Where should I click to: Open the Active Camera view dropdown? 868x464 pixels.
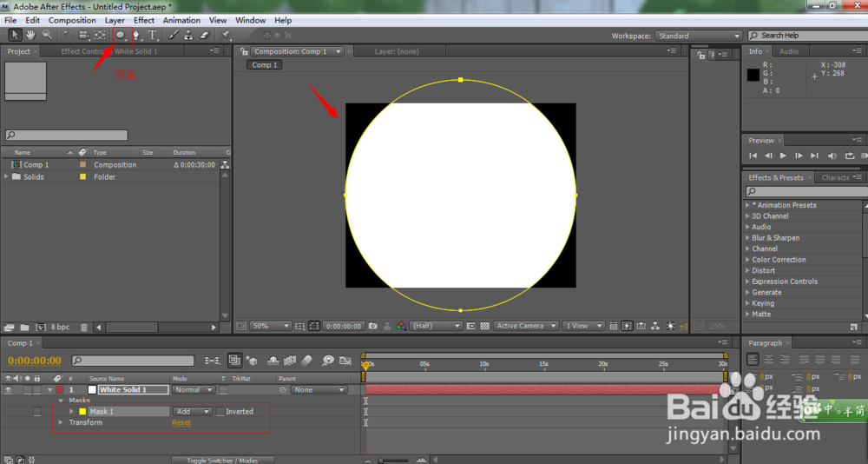526,326
